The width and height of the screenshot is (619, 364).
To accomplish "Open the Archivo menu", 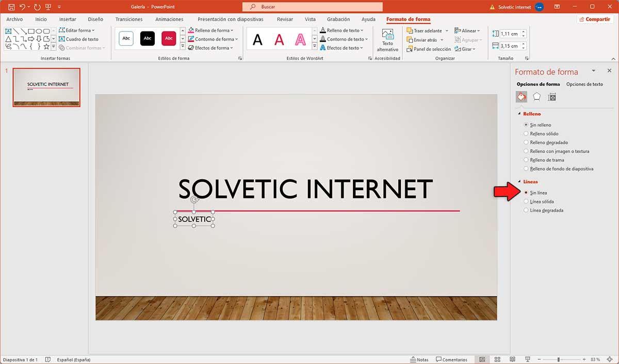I will point(14,19).
